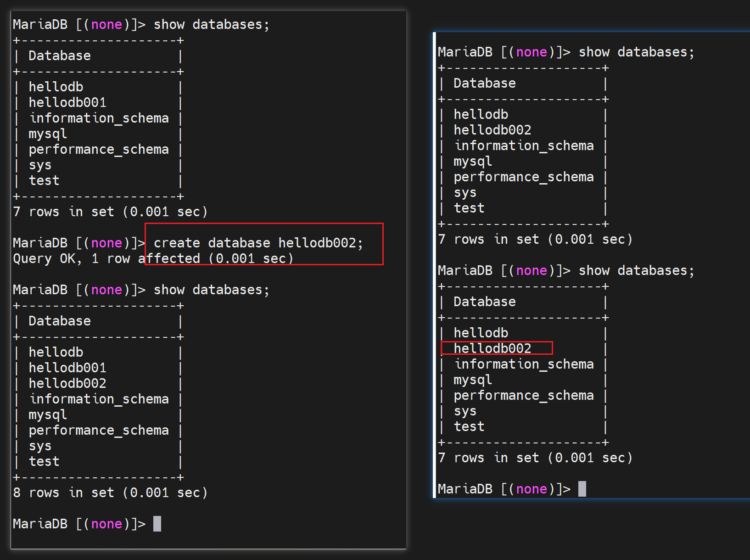Image resolution: width=750 pixels, height=560 pixels.
Task: Select hellodb002 row in left terminal's 8-row listing
Action: [x=67, y=383]
